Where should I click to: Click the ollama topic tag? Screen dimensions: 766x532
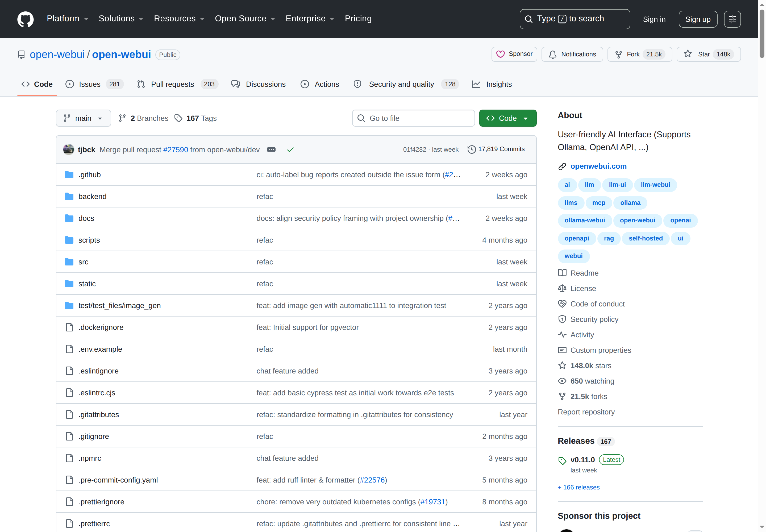(630, 203)
